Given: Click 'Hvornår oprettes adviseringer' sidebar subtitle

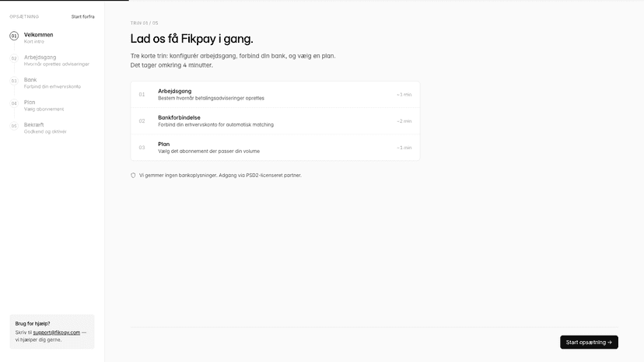Looking at the screenshot, I should tap(57, 64).
